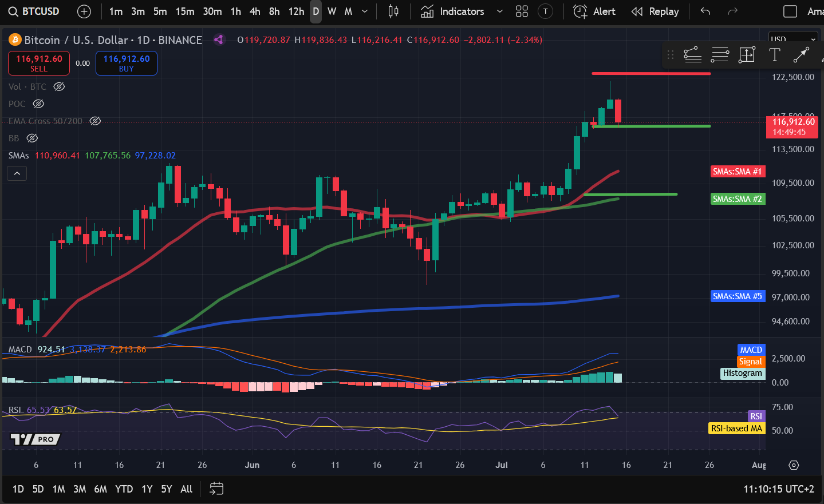Click the red SELL price button
The width and height of the screenshot is (824, 504).
point(39,63)
